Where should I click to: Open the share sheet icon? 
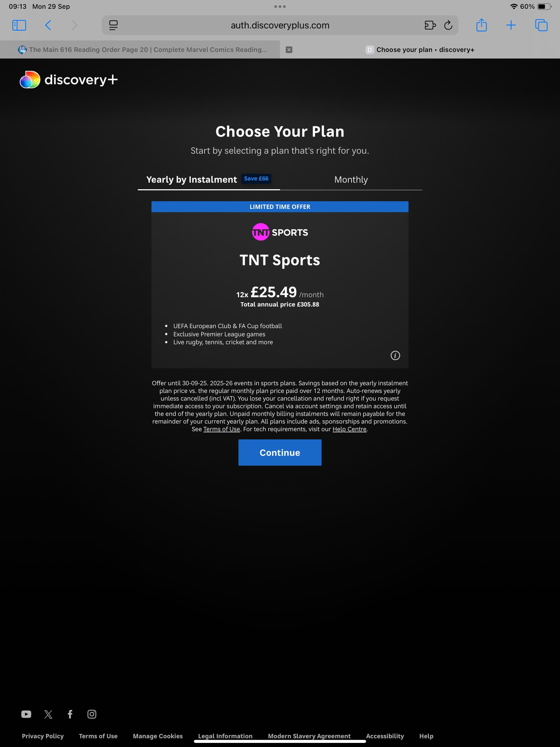tap(481, 25)
